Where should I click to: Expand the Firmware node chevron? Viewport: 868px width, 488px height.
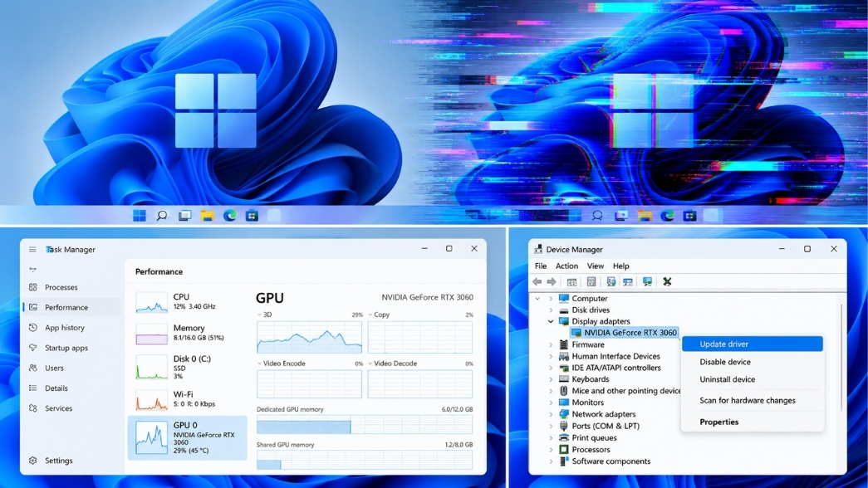tap(551, 344)
